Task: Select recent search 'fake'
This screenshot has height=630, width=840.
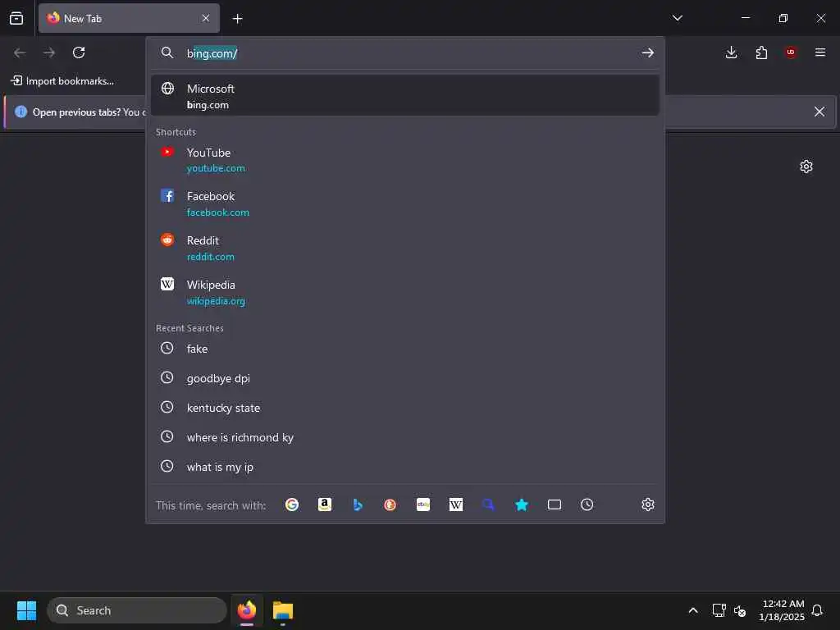Action: 405,349
